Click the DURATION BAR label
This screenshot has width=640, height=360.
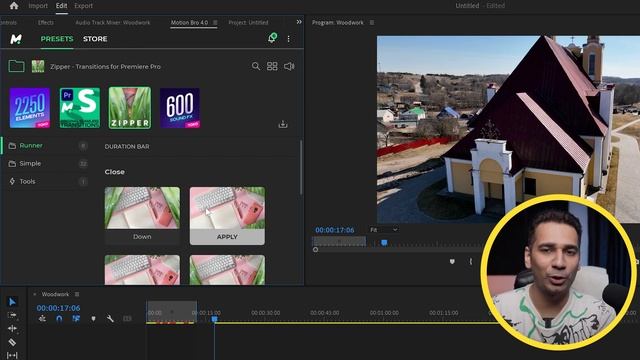(x=127, y=147)
